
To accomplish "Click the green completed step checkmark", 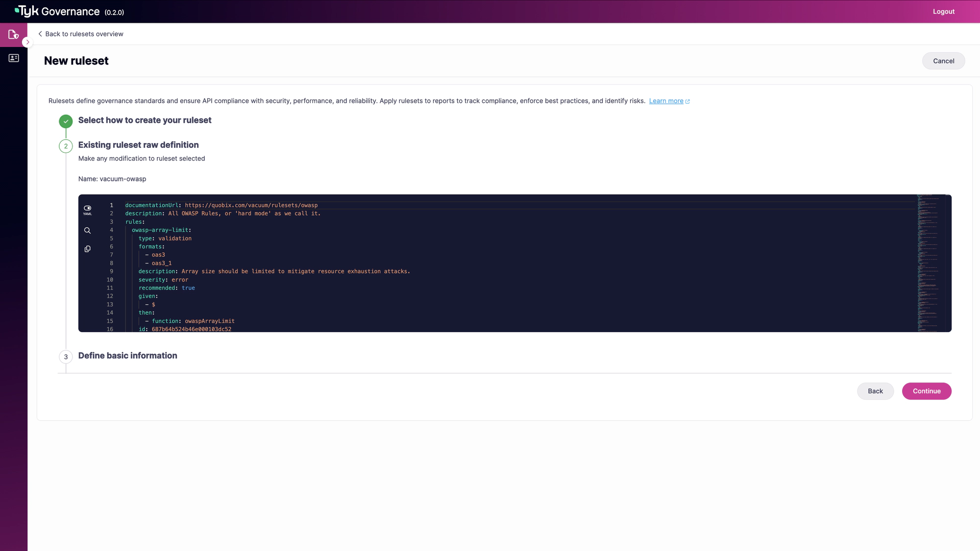I will [66, 121].
